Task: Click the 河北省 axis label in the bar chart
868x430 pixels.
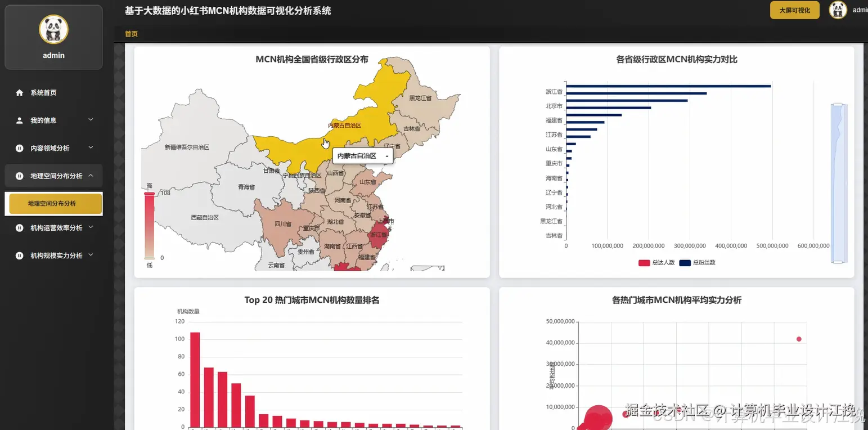Action: 554,207
